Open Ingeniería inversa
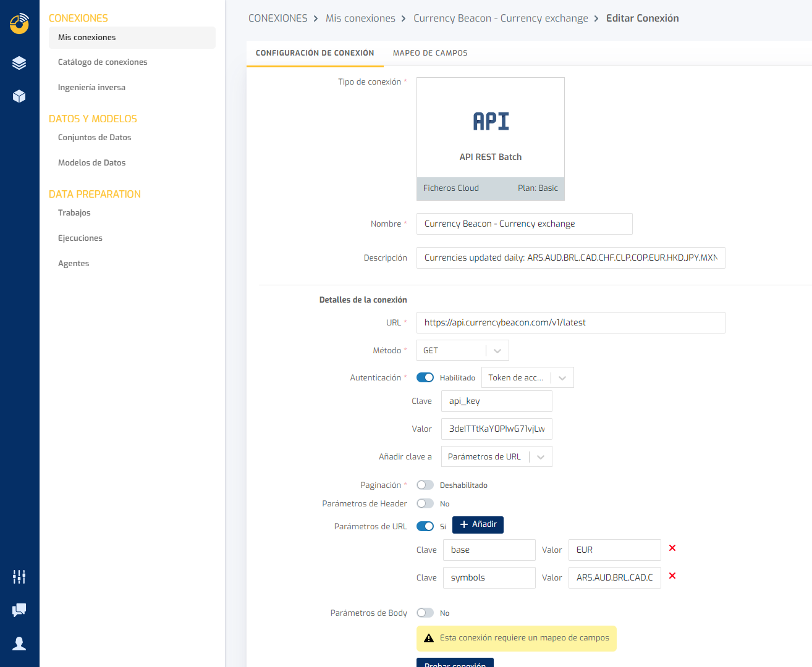 click(91, 87)
